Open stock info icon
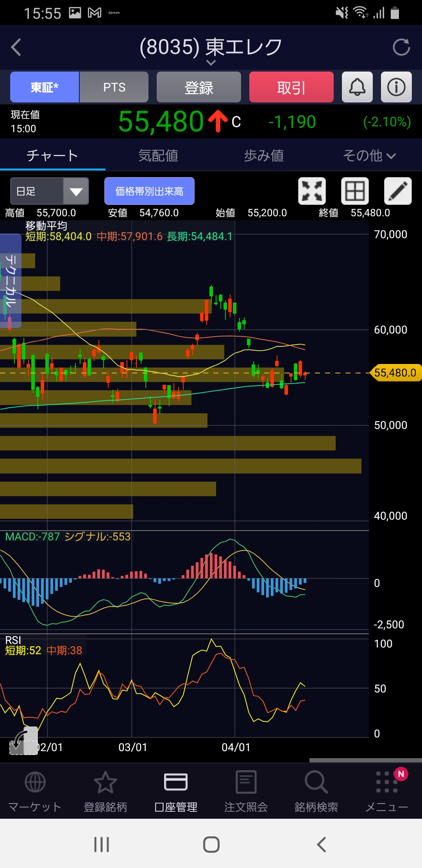The height and width of the screenshot is (868, 422). point(396,87)
